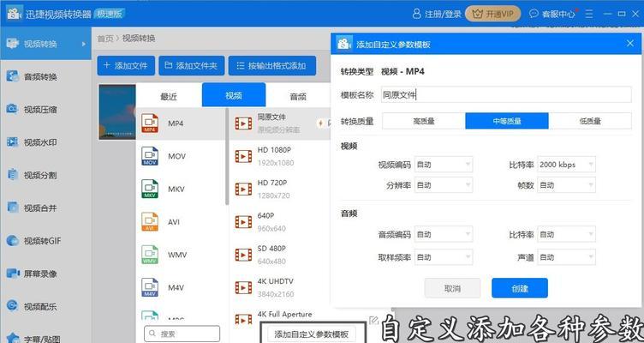Image resolution: width=644 pixels, height=343 pixels.
Task: Click the 按输出格式添加 button
Action: 272,66
